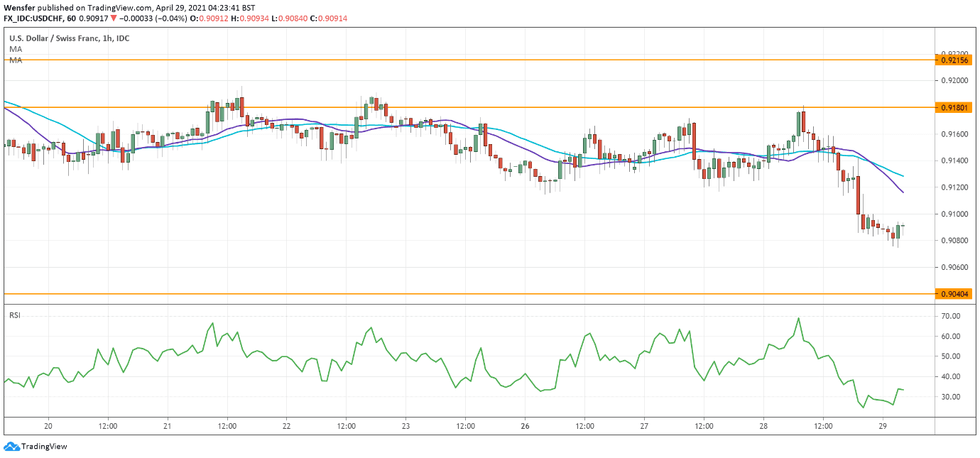Click the orange 0.92156 price level tag

(954, 60)
